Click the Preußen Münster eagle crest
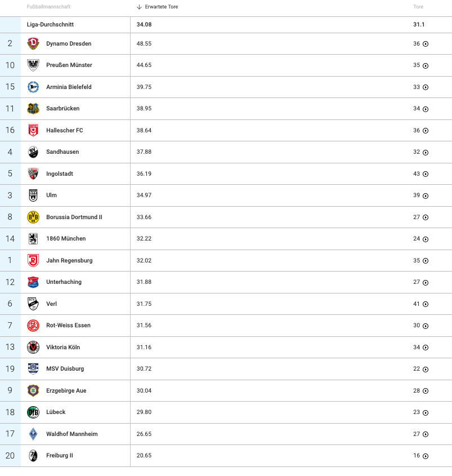 [33, 65]
